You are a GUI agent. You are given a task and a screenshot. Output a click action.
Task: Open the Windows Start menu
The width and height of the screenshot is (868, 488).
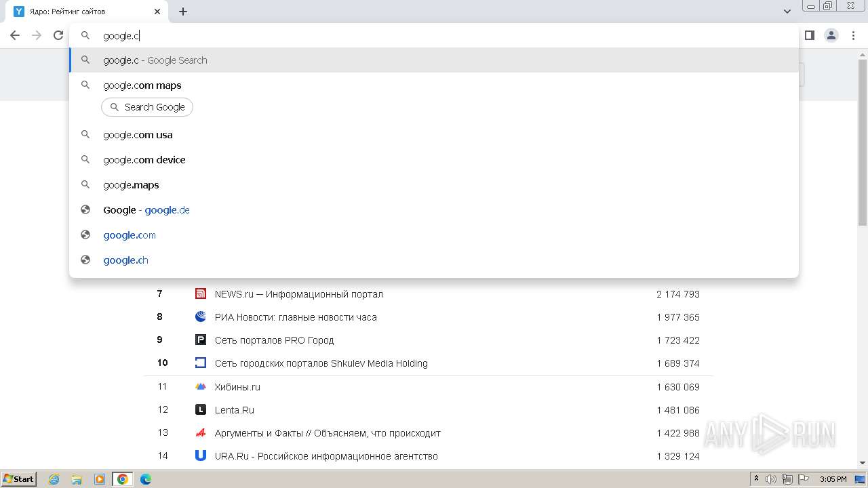pos(19,479)
